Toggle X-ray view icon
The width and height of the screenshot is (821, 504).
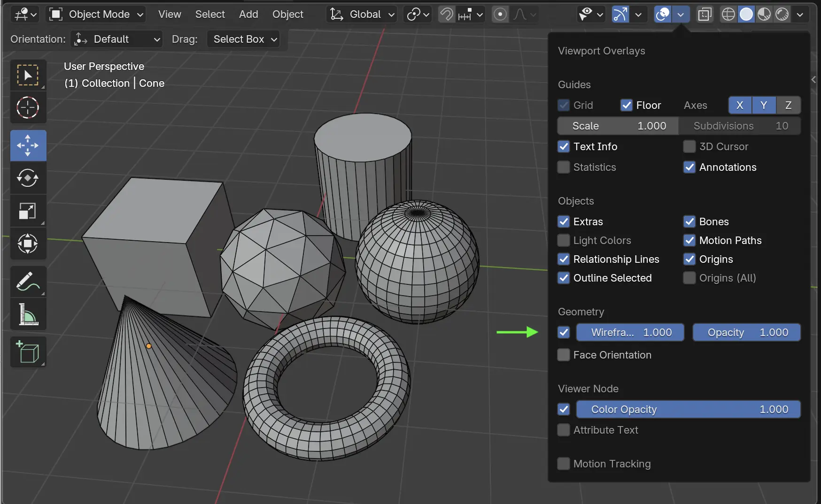pos(705,15)
